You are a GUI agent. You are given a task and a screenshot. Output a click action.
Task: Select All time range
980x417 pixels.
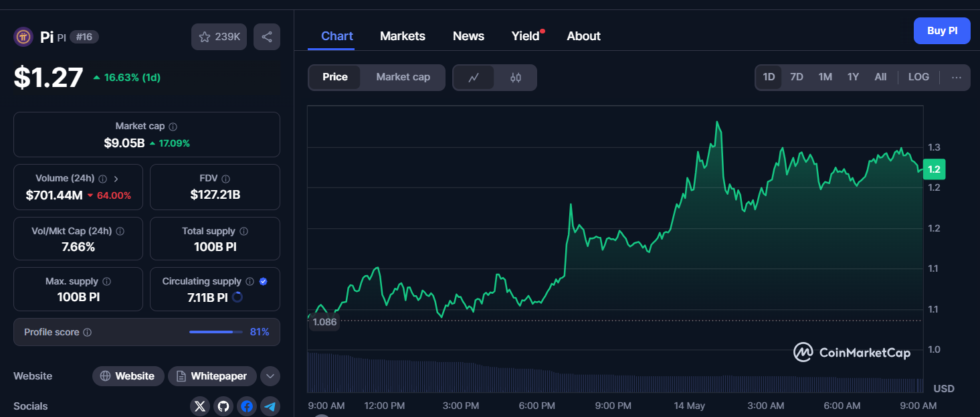(880, 77)
